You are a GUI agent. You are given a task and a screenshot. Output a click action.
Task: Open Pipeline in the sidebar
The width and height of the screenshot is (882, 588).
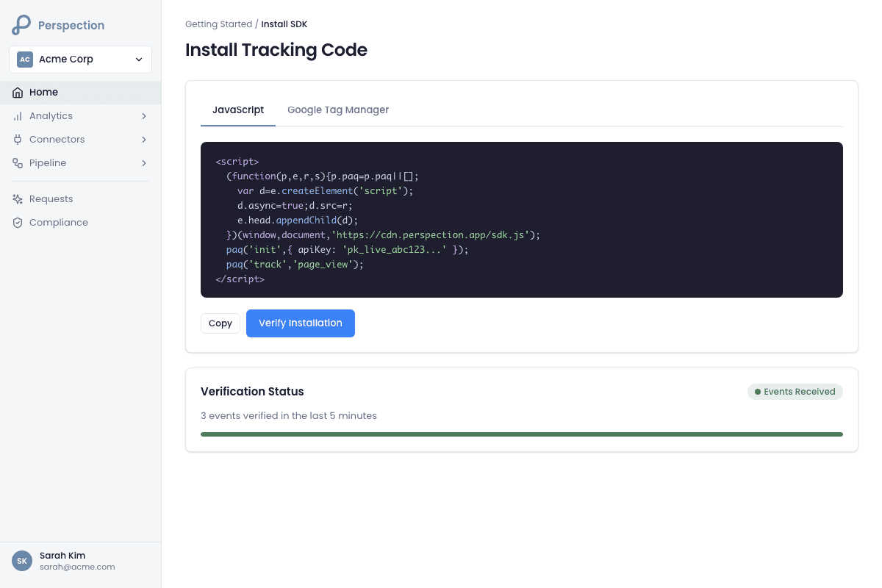point(80,163)
